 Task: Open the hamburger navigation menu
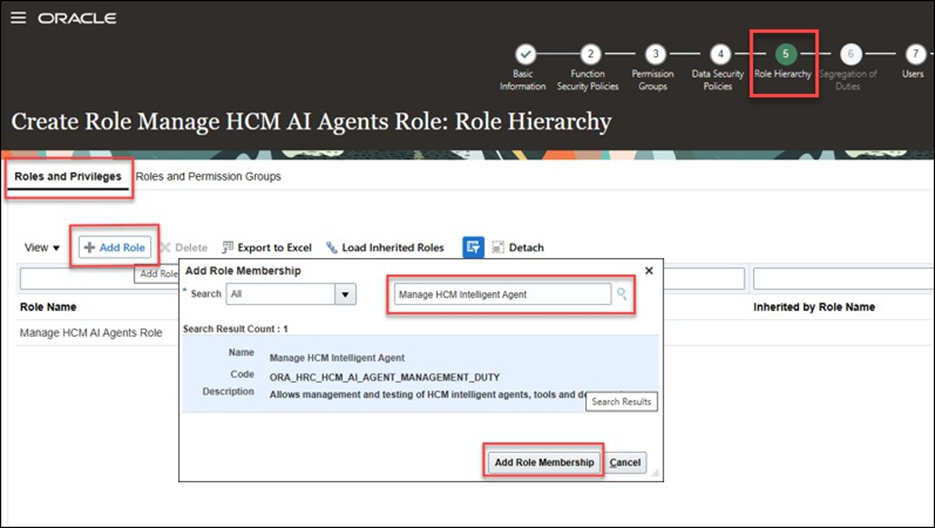pos(18,18)
